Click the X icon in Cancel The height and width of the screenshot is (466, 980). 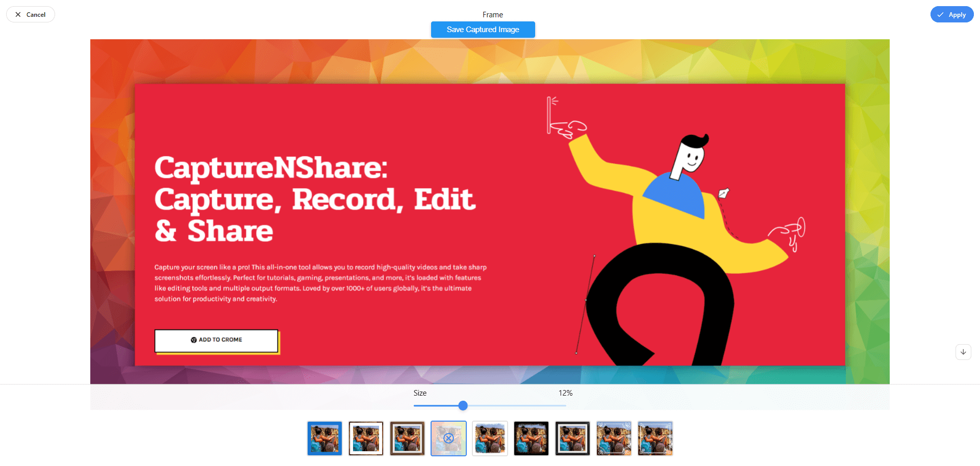(18, 15)
